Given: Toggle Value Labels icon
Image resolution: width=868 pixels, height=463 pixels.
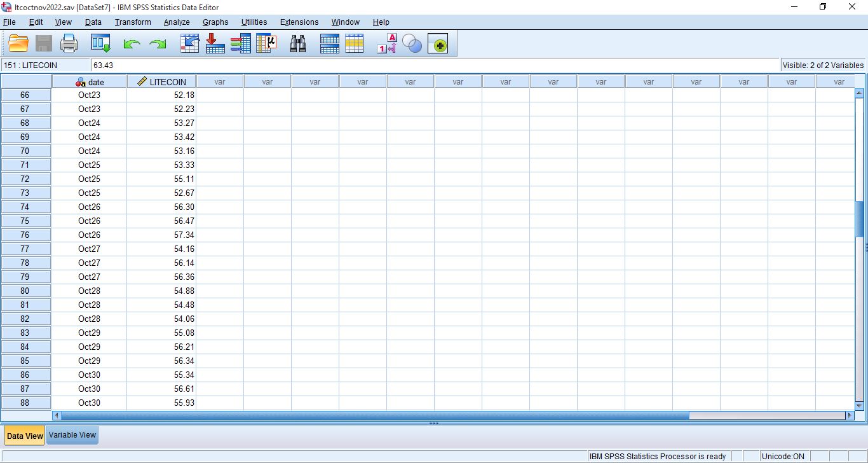Looking at the screenshot, I should pos(386,43).
